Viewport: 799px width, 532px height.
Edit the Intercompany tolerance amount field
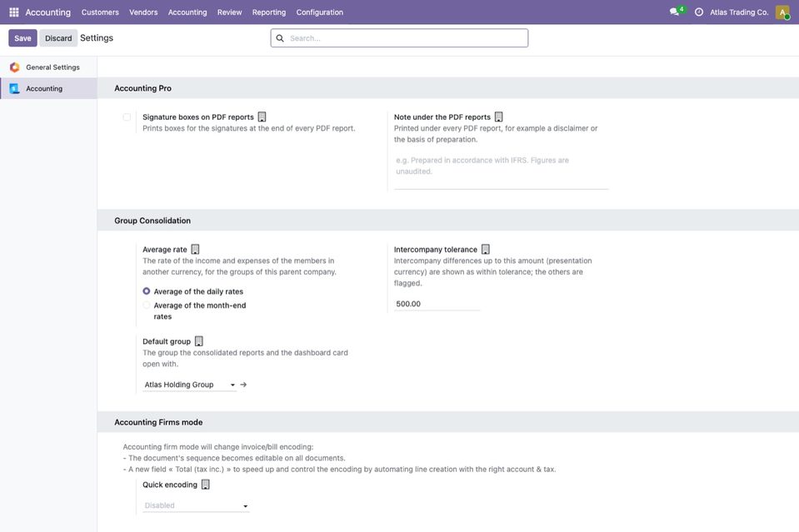437,304
